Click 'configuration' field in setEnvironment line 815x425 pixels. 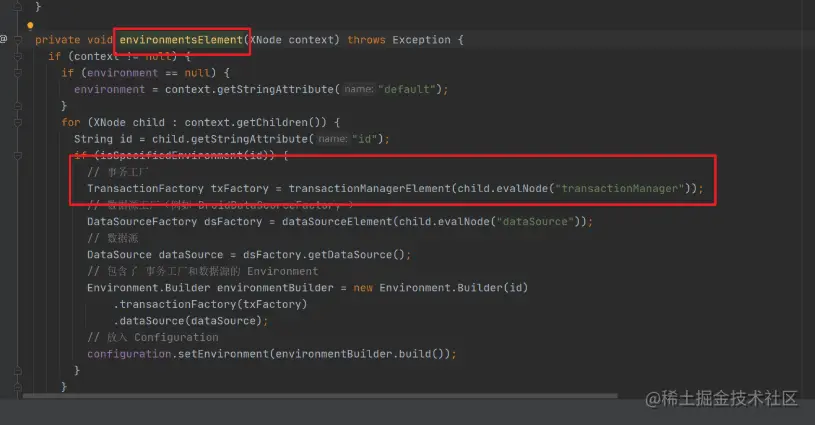(x=129, y=354)
